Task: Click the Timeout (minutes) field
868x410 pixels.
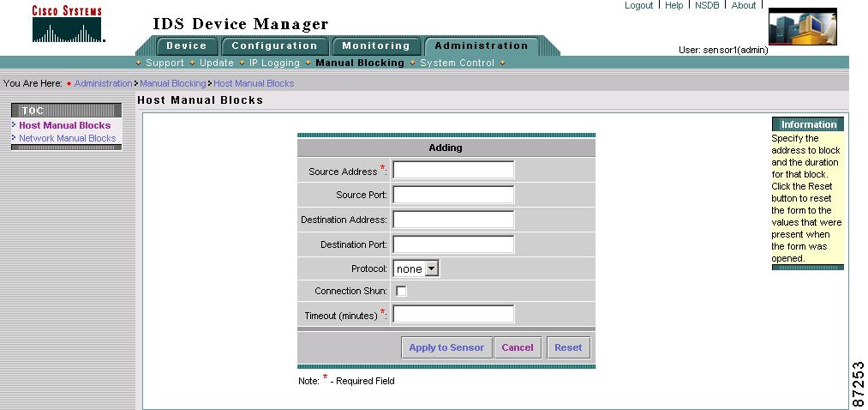Action: coord(453,314)
